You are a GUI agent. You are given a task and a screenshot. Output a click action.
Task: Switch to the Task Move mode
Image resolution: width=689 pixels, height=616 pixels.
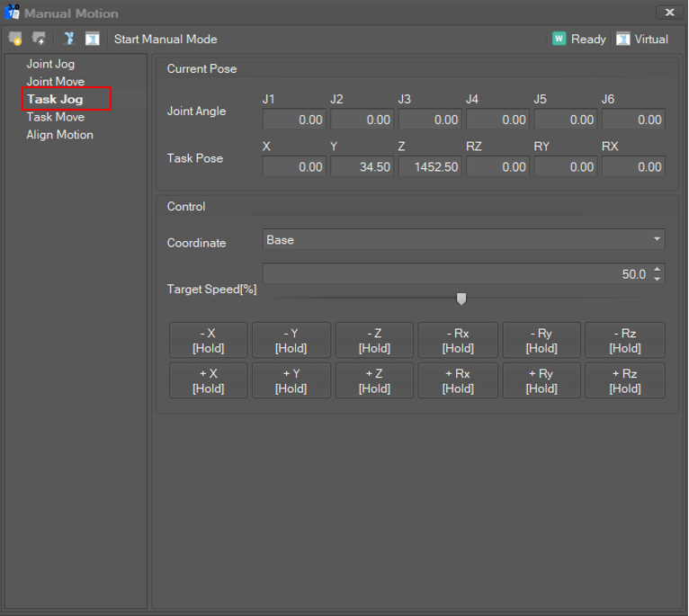55,117
